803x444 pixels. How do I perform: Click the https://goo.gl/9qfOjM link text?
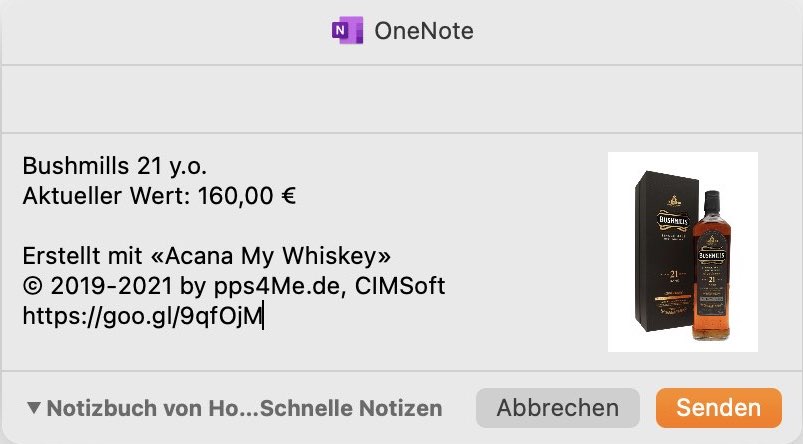tap(142, 316)
